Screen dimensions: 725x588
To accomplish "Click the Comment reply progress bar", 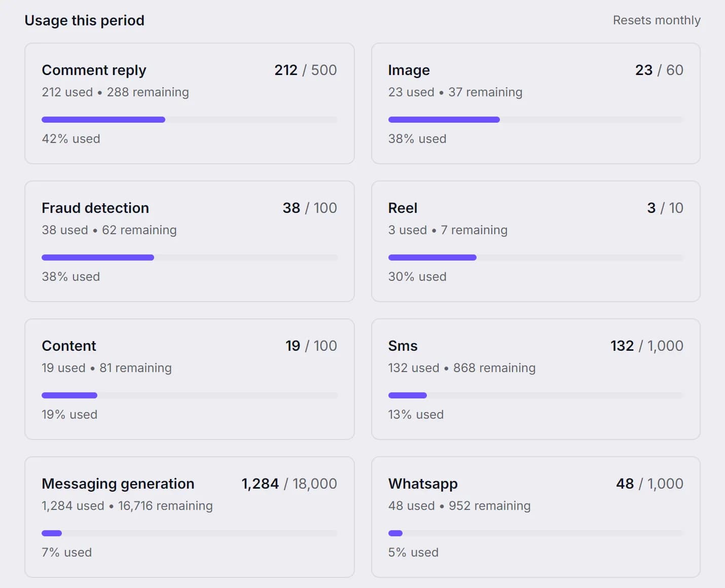I will click(190, 120).
